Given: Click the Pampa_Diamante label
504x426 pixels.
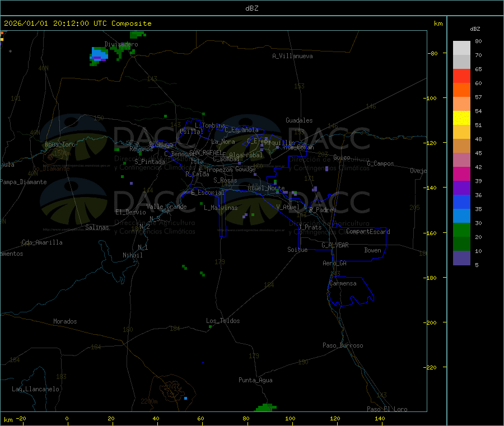Looking at the screenshot, I should [x=24, y=182].
